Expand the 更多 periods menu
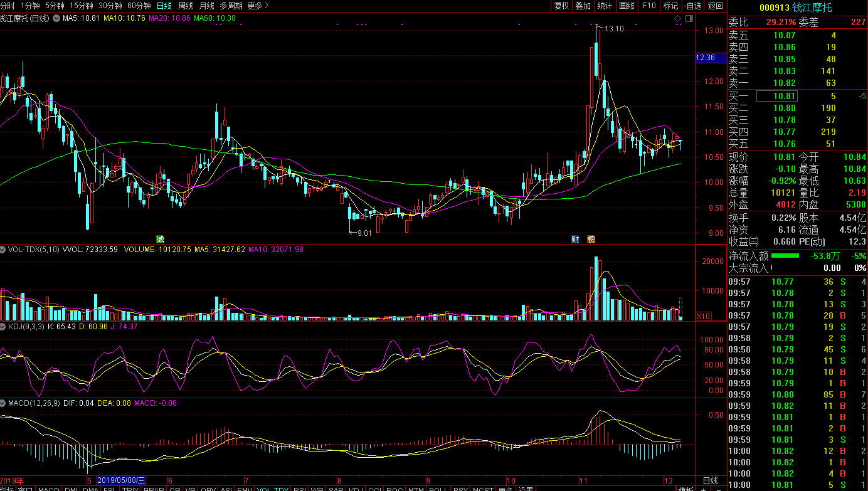Image resolution: width=868 pixels, height=491 pixels. tap(258, 6)
